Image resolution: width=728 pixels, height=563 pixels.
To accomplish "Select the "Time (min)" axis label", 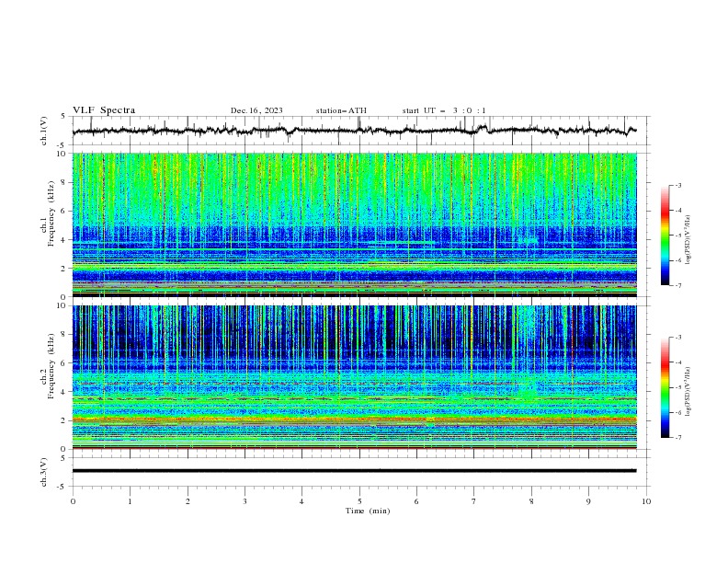I will (x=368, y=511).
